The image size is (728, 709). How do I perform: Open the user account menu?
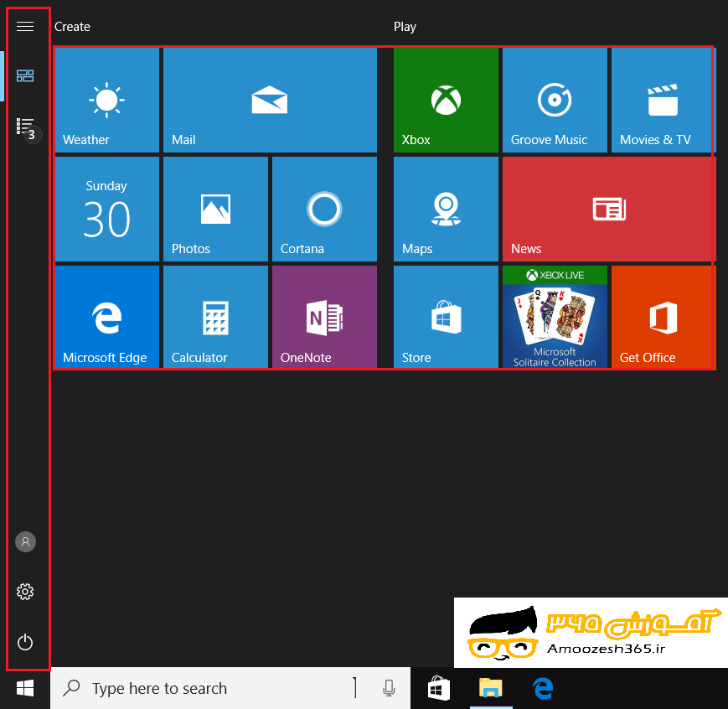click(25, 541)
